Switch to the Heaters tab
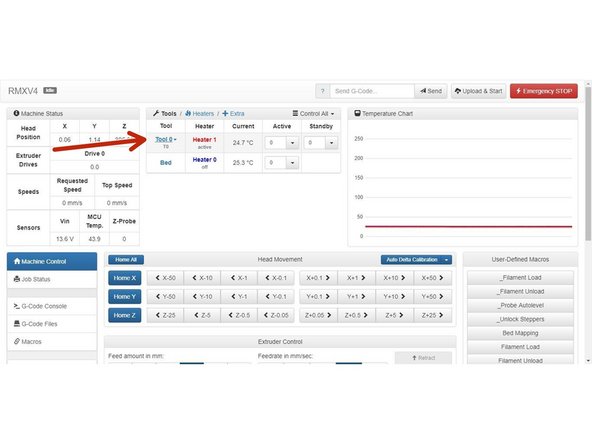 (x=199, y=113)
